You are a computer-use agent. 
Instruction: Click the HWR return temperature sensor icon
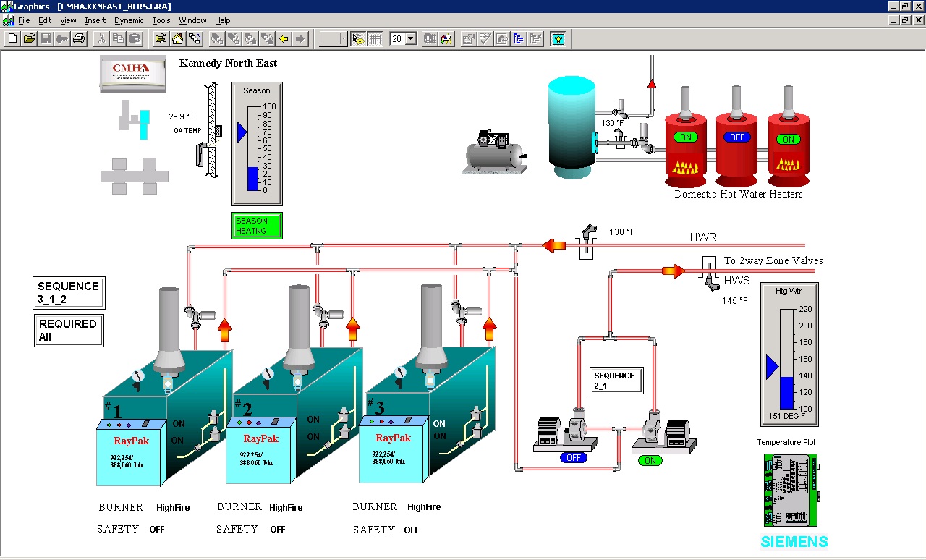tap(587, 242)
